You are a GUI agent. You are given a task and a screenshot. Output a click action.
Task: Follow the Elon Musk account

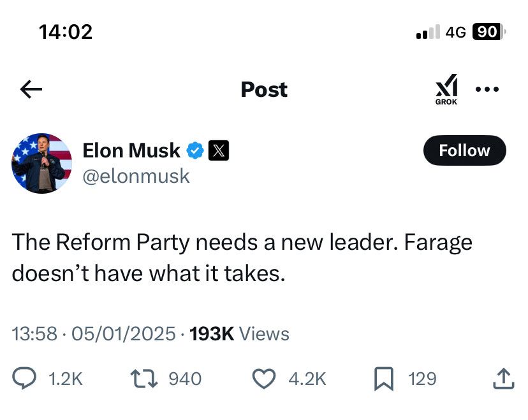[x=464, y=150]
